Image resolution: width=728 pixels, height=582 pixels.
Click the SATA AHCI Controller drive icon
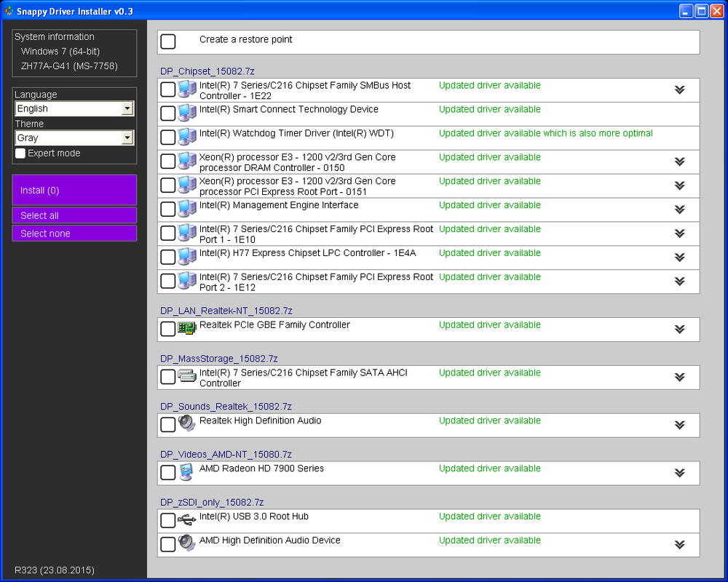click(187, 377)
